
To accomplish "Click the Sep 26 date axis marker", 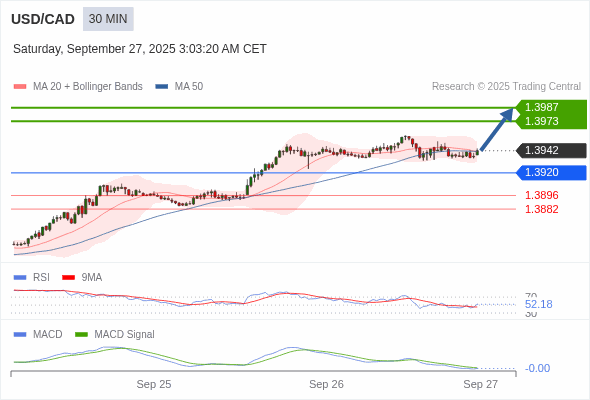I will 326,384.
